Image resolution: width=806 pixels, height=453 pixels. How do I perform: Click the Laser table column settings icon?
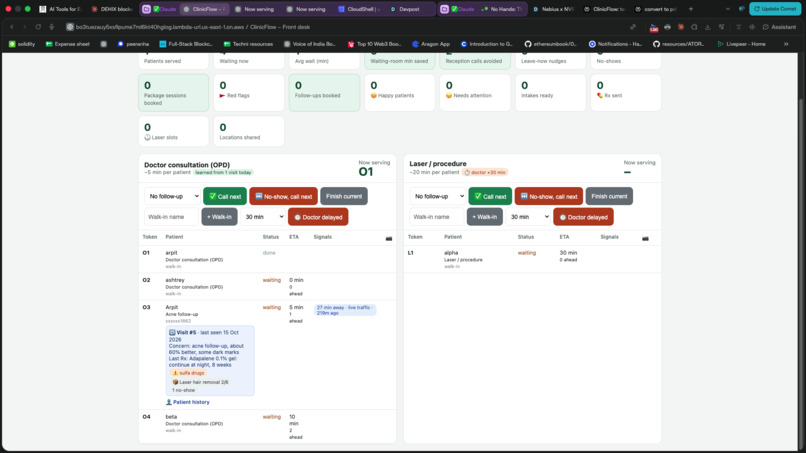tap(645, 238)
